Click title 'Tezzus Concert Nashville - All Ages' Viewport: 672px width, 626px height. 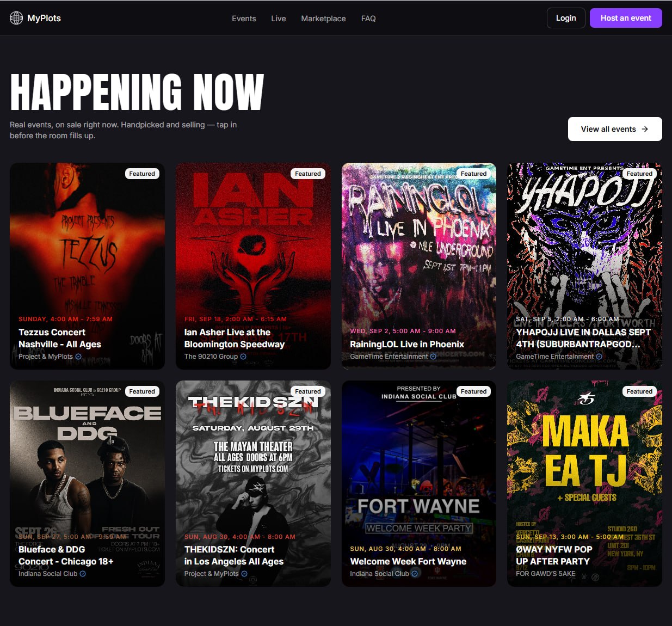pyautogui.click(x=60, y=338)
